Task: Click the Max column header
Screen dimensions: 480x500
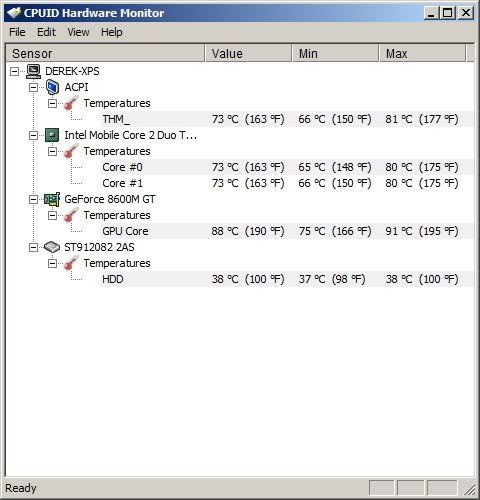Action: pyautogui.click(x=423, y=53)
